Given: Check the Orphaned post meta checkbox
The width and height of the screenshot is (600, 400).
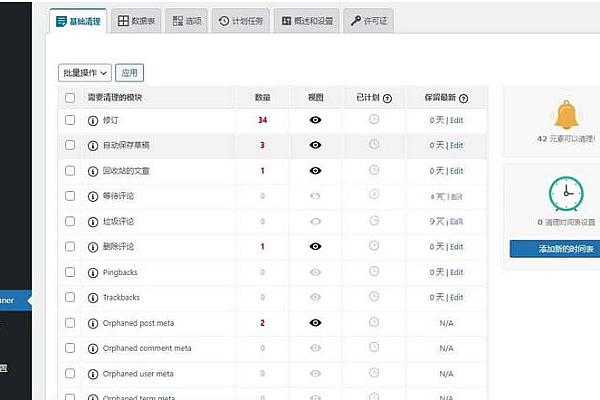Looking at the screenshot, I should [x=70, y=323].
